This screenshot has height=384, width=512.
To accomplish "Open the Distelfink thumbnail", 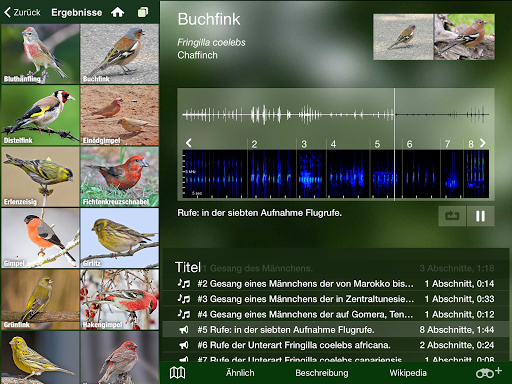I will [40, 115].
